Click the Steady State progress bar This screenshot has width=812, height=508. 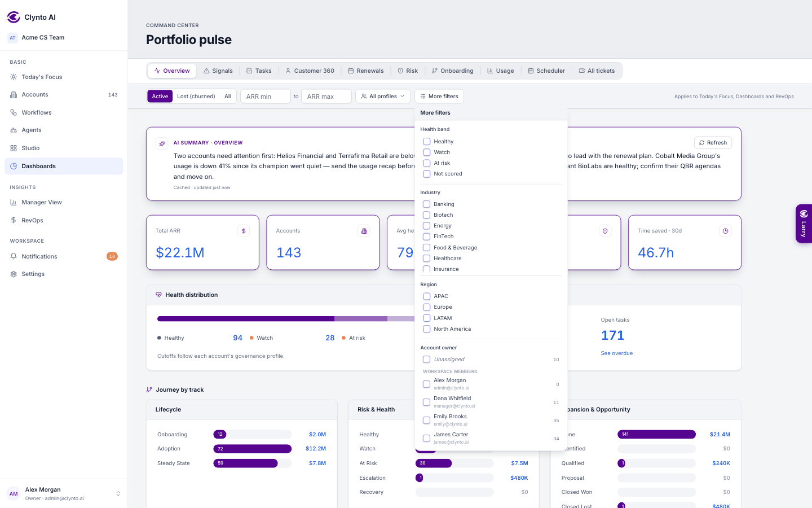point(252,463)
